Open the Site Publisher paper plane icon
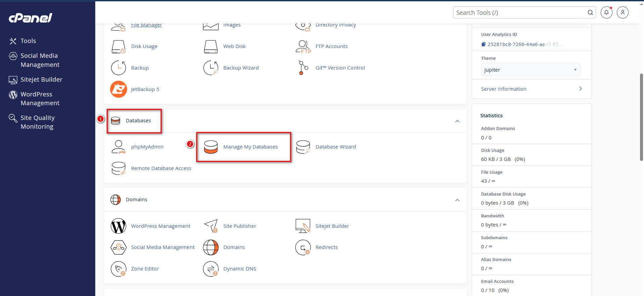 [x=211, y=226]
